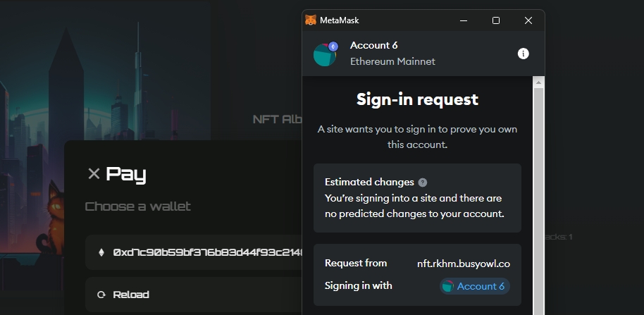
Task: Click the Estimated changes help tooltip icon
Action: (x=422, y=182)
